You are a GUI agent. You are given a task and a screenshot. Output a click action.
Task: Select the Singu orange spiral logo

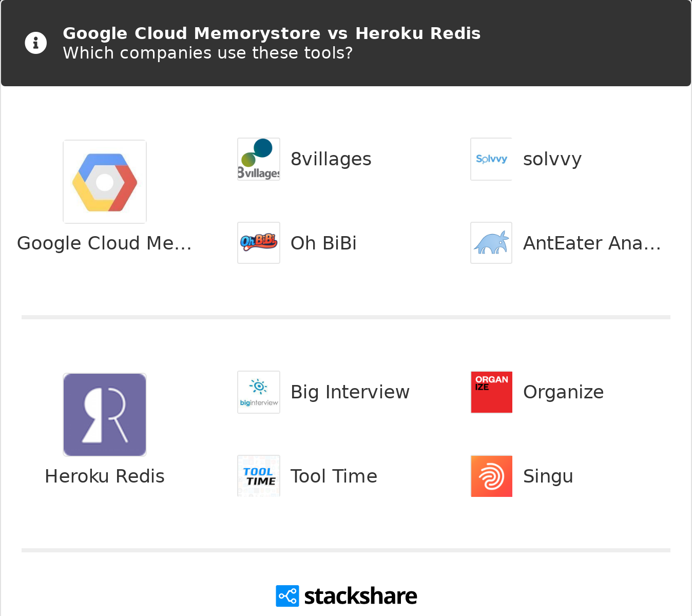[x=491, y=476]
